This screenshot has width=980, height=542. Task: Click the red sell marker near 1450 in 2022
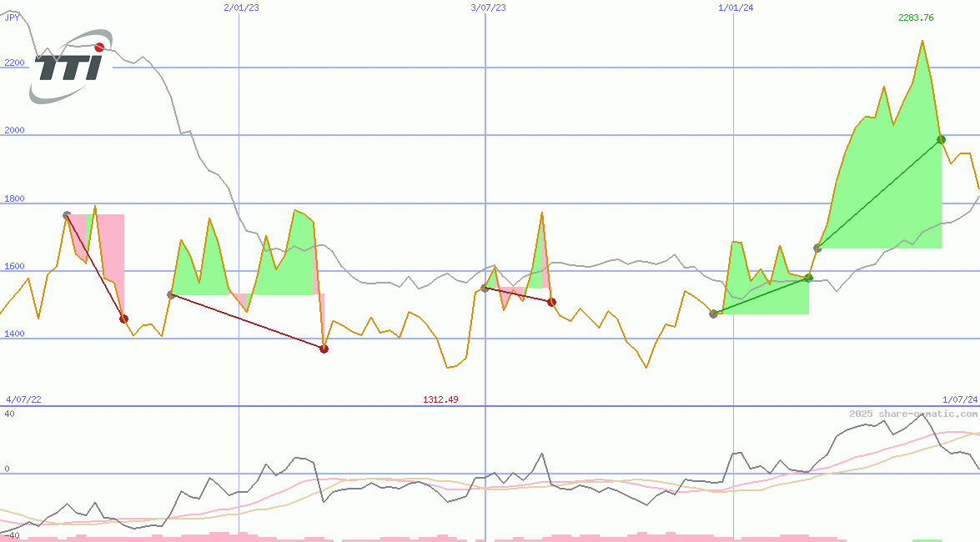coord(123,319)
